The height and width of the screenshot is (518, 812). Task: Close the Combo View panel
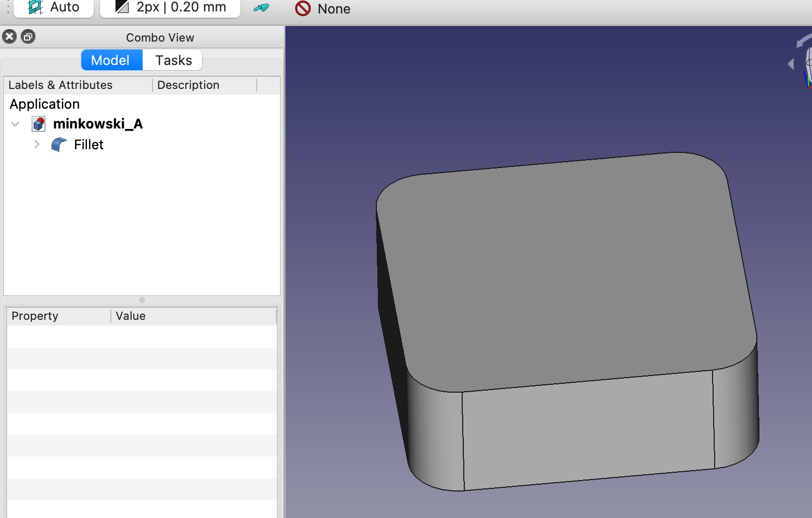click(x=9, y=36)
